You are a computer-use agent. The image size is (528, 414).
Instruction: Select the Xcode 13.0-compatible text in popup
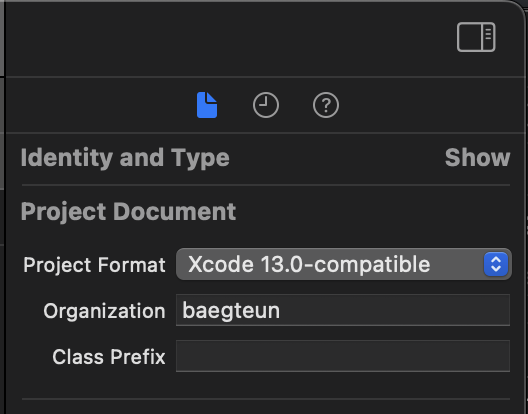pyautogui.click(x=309, y=264)
